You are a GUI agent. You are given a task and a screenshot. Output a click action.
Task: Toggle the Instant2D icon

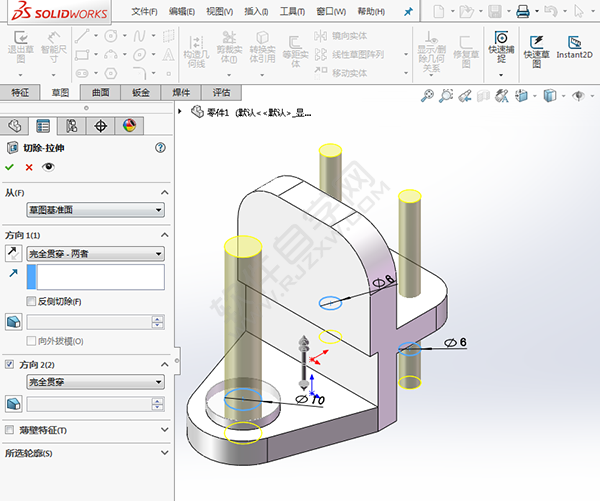(574, 42)
